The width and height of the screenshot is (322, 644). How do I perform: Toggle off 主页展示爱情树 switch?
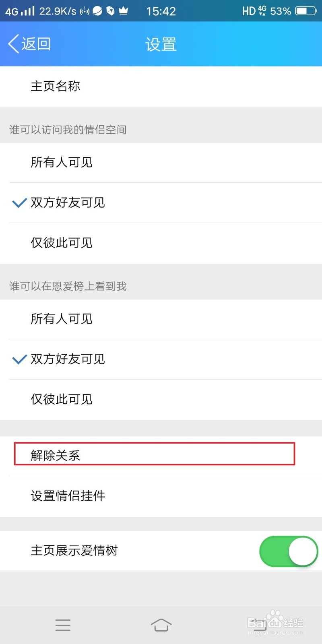[x=289, y=551]
